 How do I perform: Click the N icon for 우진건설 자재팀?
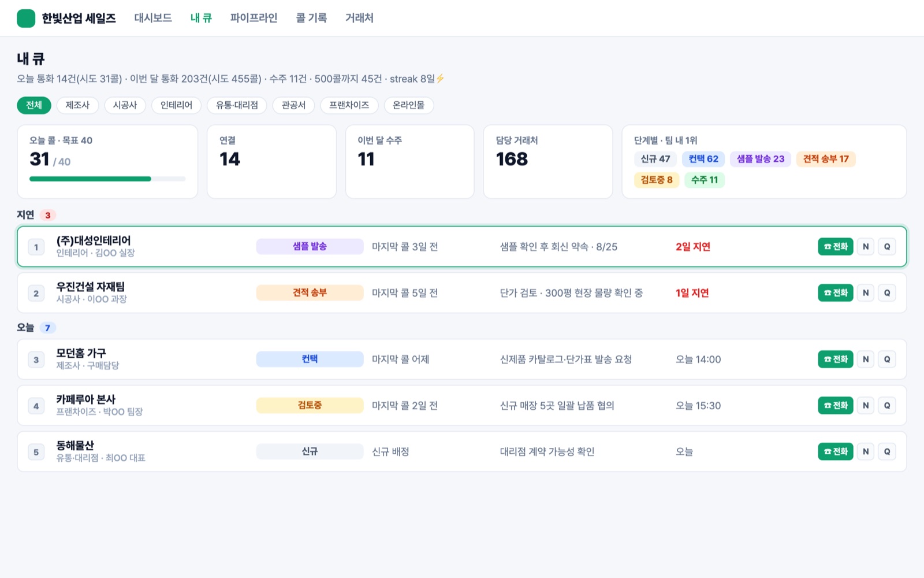click(x=865, y=293)
